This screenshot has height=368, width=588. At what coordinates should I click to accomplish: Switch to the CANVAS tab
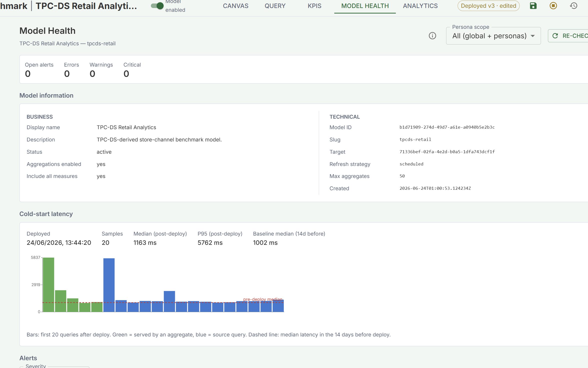click(235, 6)
